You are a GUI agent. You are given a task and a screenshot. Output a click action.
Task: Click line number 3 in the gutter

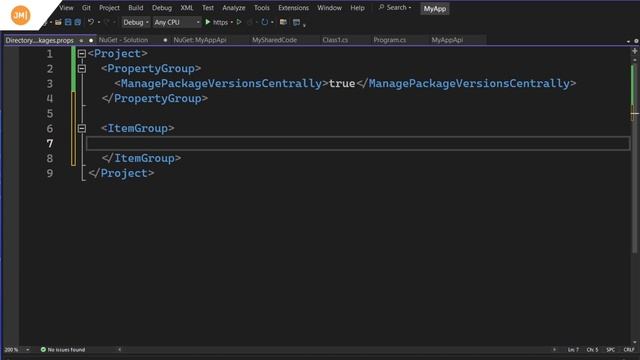click(50, 84)
